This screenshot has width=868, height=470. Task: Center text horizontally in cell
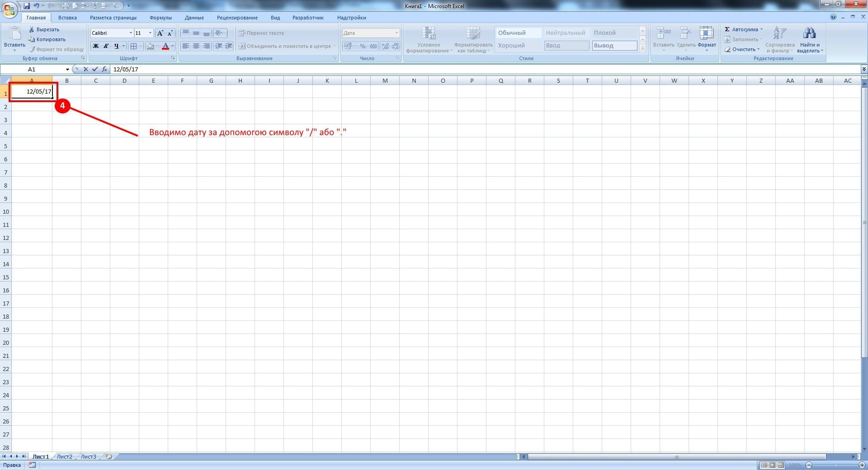tap(196, 46)
